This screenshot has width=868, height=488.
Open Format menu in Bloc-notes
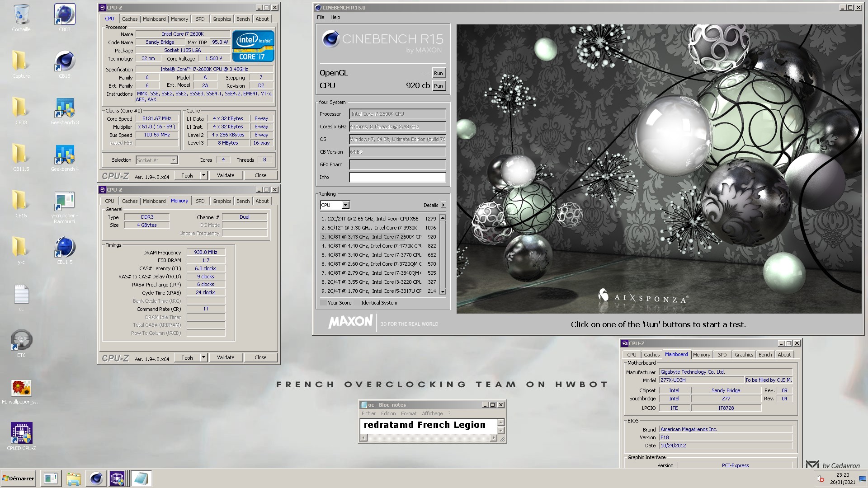coord(408,413)
